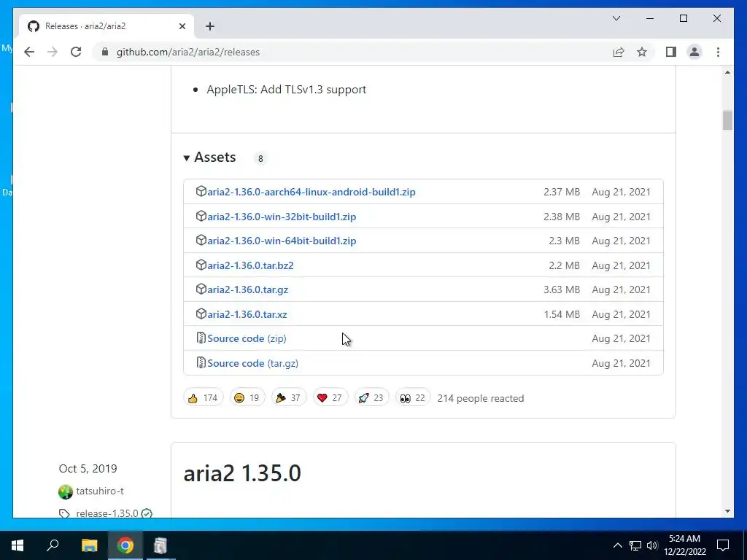Viewport: 747px width, 560px height.
Task: Select the Releases · aria2/aria2 tab
Action: click(107, 26)
